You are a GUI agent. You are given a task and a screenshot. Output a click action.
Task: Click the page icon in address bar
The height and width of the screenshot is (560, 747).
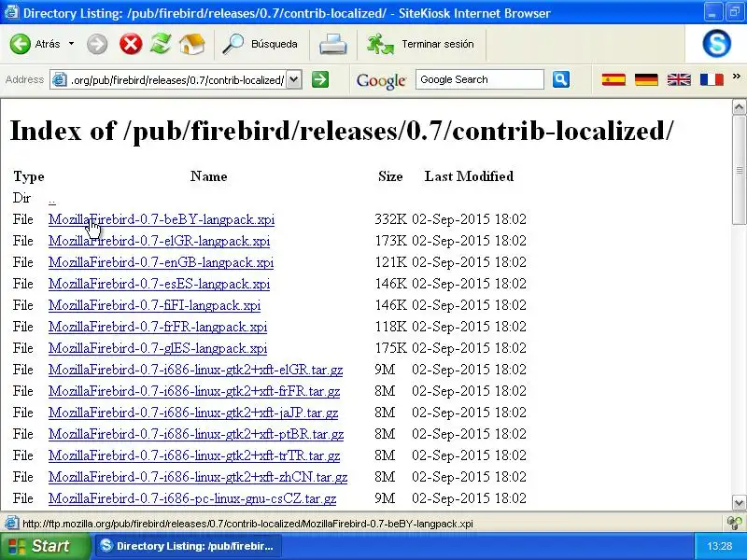click(59, 79)
